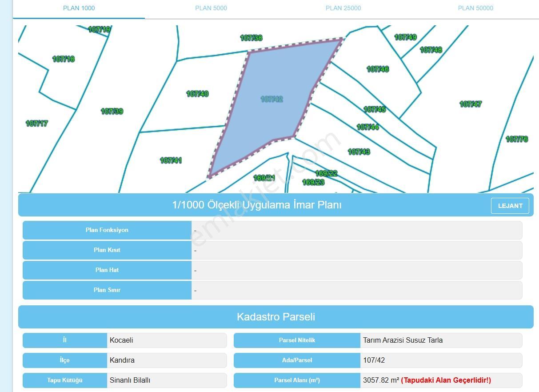Click parcel label 107/47 on map
539x392 pixels.
[471, 104]
